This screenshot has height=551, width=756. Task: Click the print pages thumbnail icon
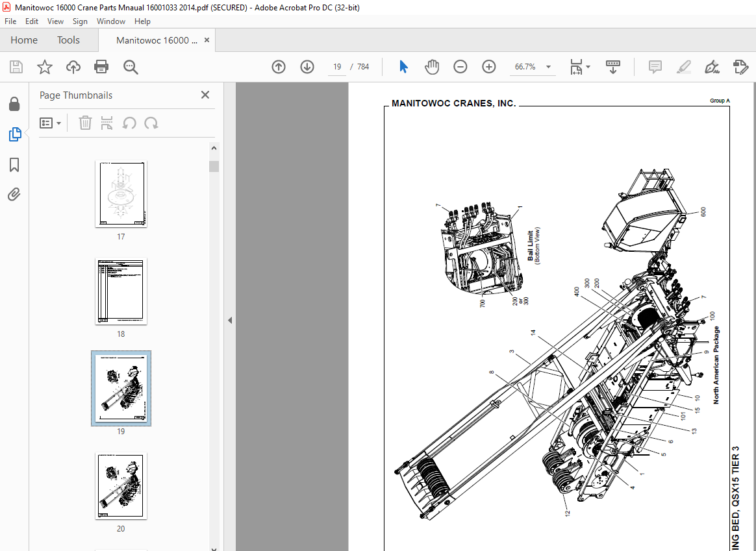click(x=107, y=123)
